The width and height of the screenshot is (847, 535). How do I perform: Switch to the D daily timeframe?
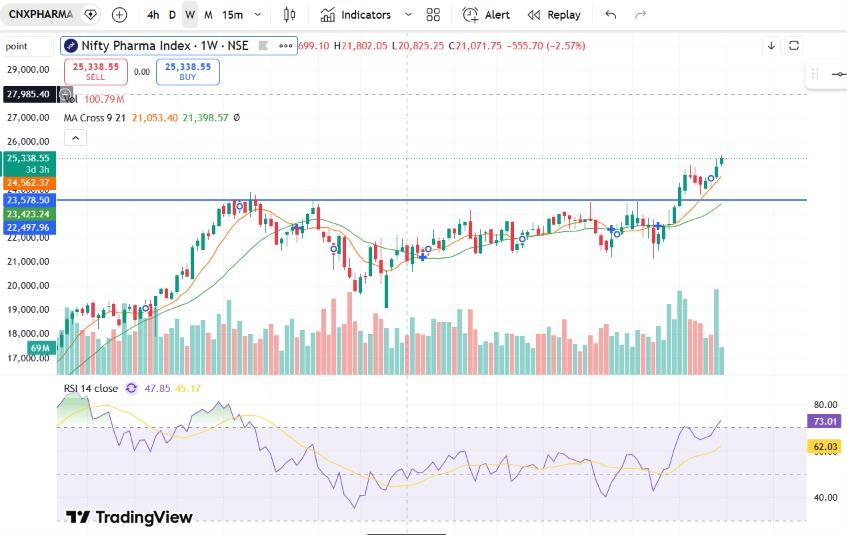pyautogui.click(x=172, y=15)
